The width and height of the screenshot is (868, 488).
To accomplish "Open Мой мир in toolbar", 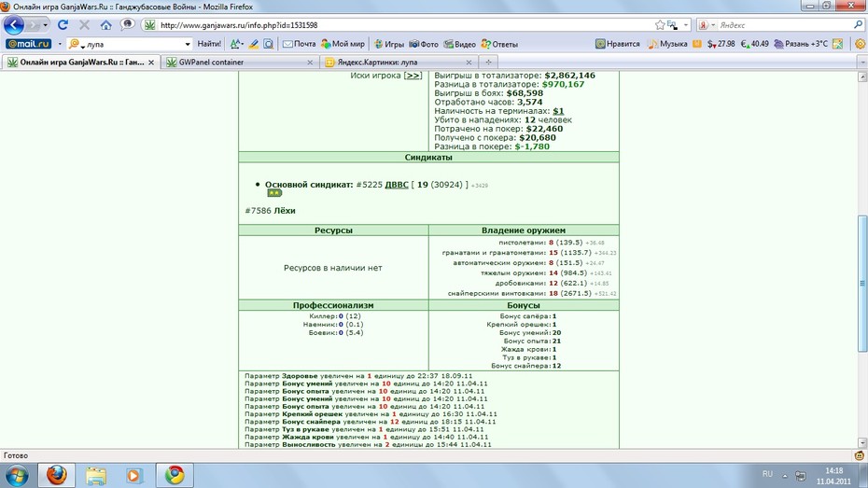I will click(343, 44).
